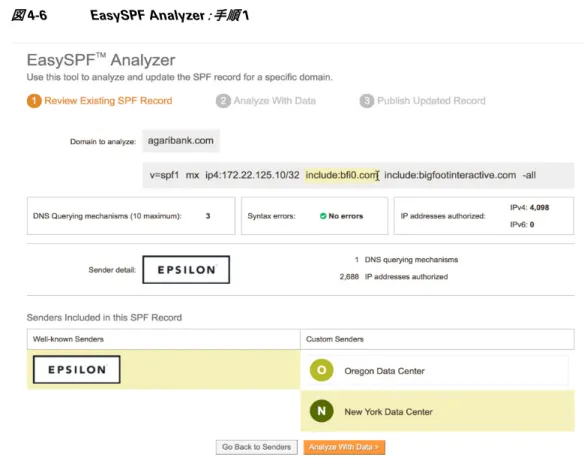Click the Analyze With Data orange button
This screenshot has width=584, height=473.
[x=344, y=447]
